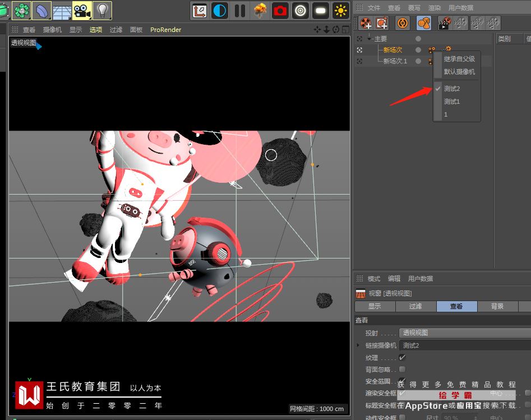This screenshot has width=531, height=420.
Task: Click the camera object icon
Action: pyautogui.click(x=82, y=11)
